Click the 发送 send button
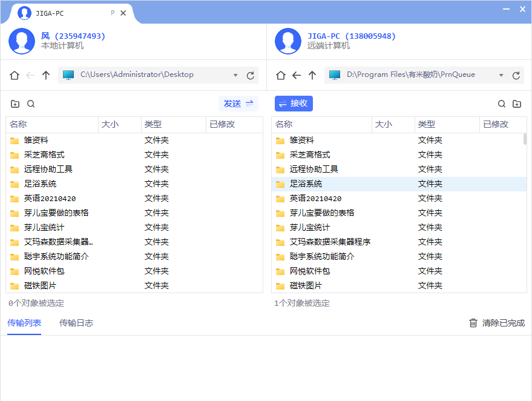Viewport: 532px width, 401px height. point(238,104)
